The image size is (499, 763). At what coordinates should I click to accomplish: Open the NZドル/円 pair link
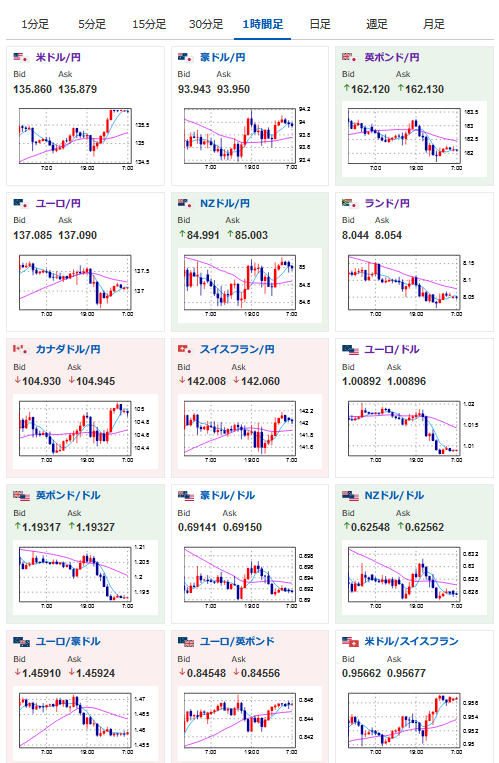pyautogui.click(x=225, y=203)
